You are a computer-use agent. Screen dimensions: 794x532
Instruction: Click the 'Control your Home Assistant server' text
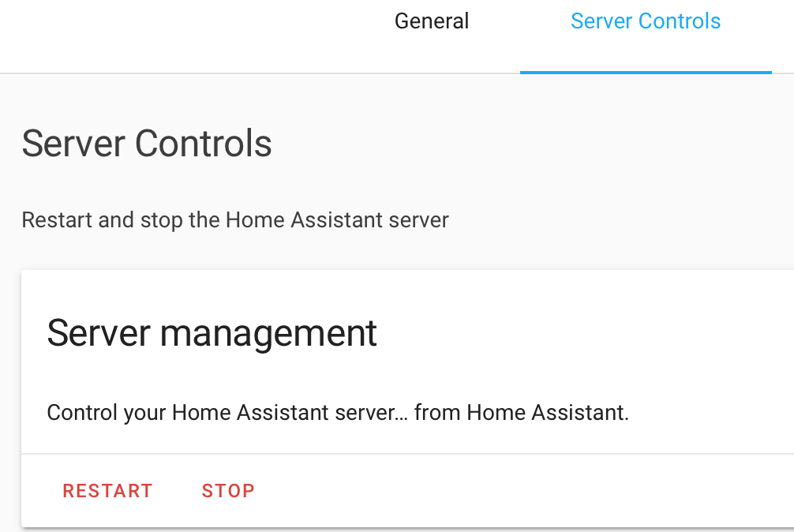223,412
